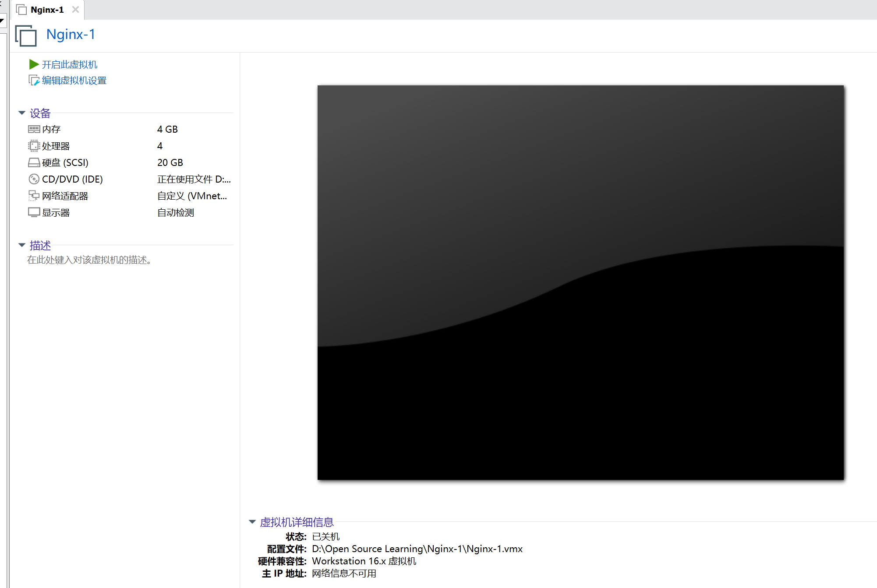The width and height of the screenshot is (877, 588).
Task: Click the description text field placeholder
Action: [x=89, y=260]
